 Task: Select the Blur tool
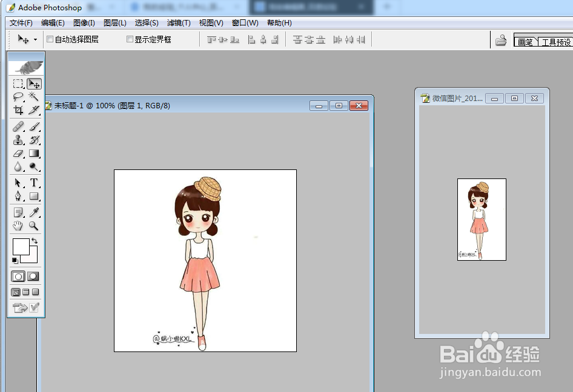tap(18, 167)
